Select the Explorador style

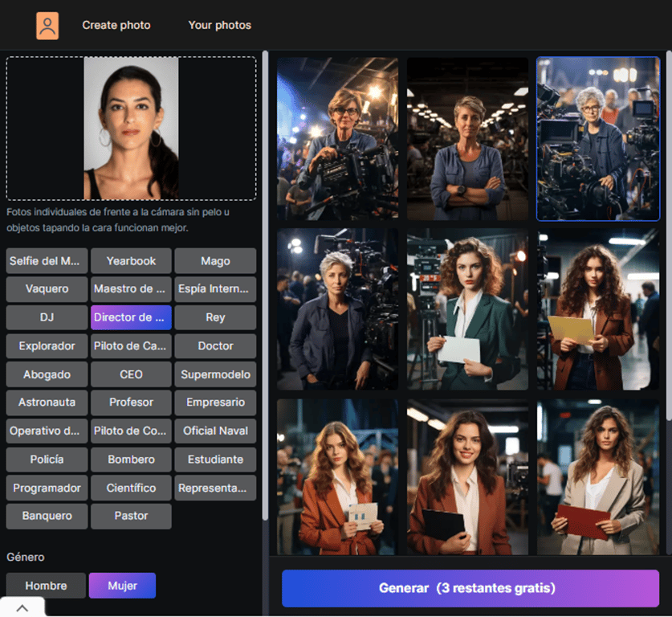coord(47,346)
